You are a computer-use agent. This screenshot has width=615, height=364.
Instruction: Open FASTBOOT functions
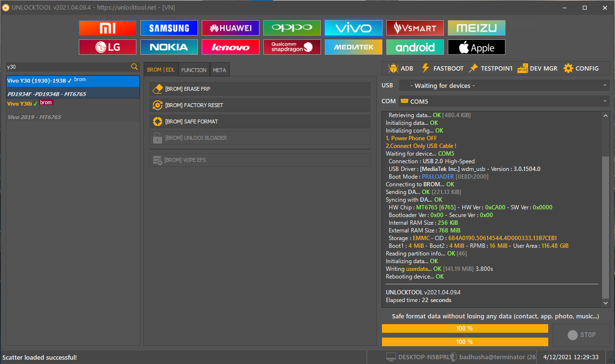coord(442,68)
